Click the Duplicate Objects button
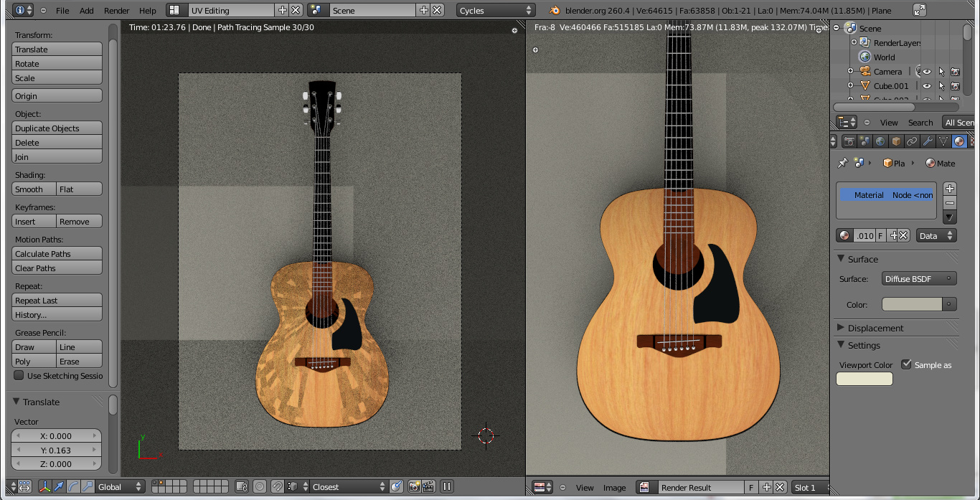The image size is (980, 500). coord(57,128)
